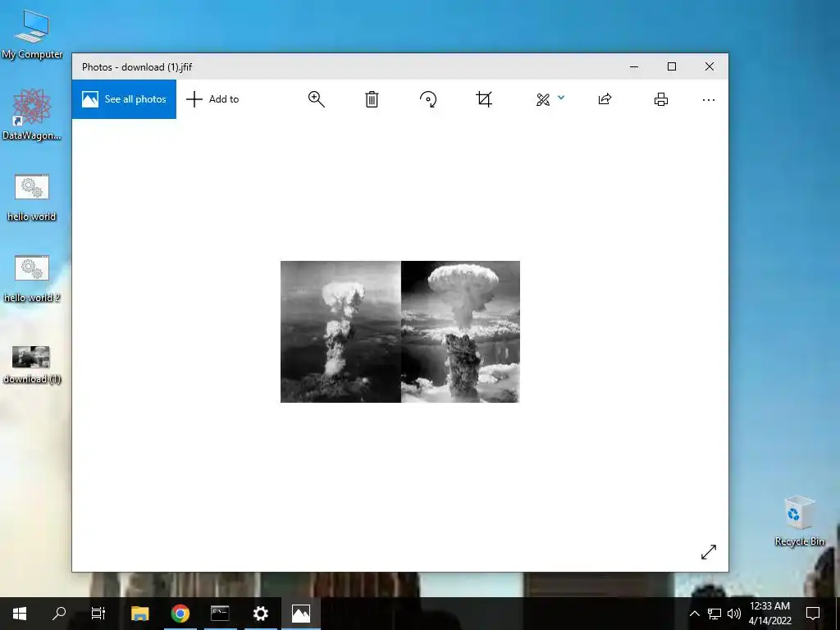Click Photos app taskbar icon

(x=300, y=614)
